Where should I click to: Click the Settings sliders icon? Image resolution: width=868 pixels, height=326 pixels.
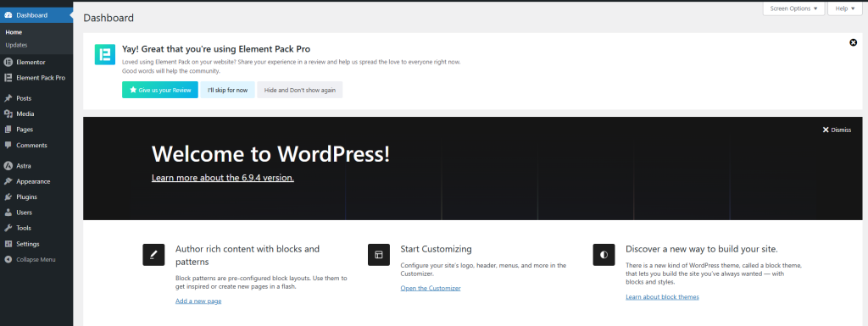point(8,244)
